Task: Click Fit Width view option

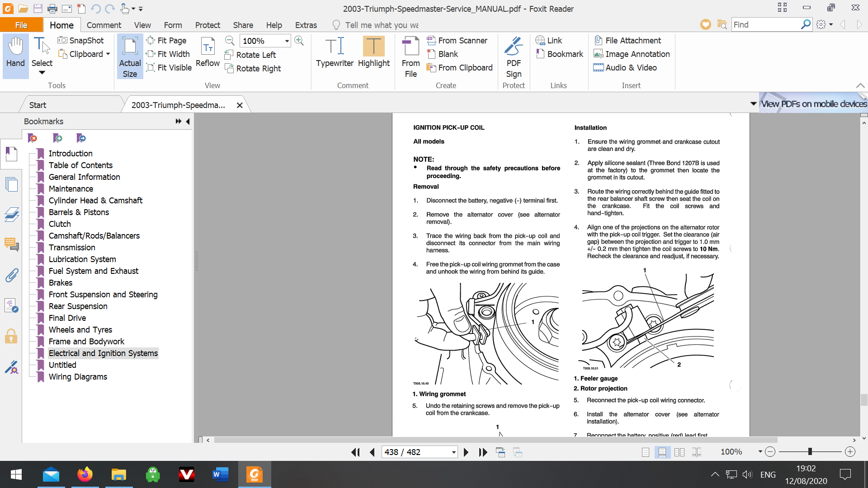Action: click(x=168, y=54)
